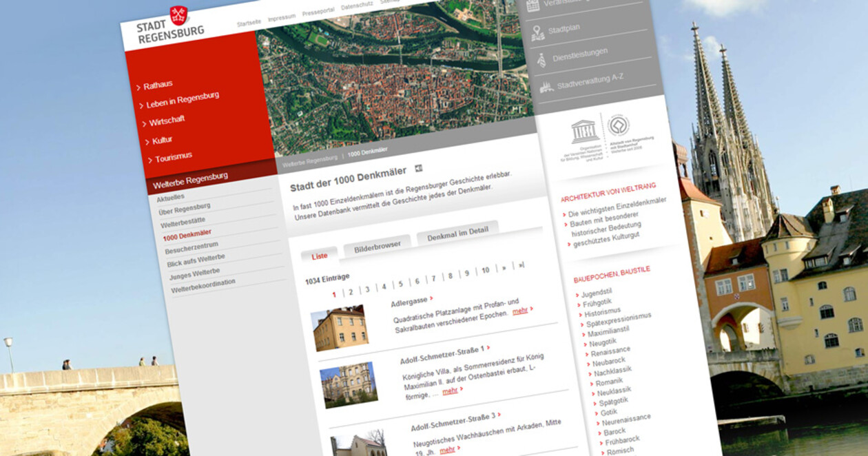This screenshot has height=456, width=868.
Task: Select 1000 Denkmäler submenu item
Action: 187,234
